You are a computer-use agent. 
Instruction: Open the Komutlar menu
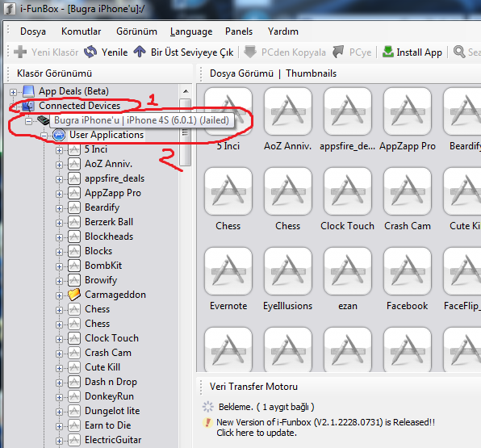pos(81,31)
